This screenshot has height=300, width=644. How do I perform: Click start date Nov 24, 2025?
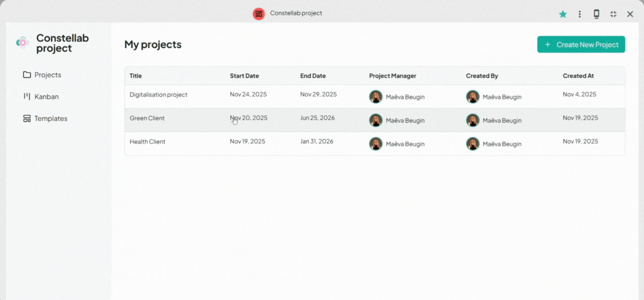coord(248,94)
